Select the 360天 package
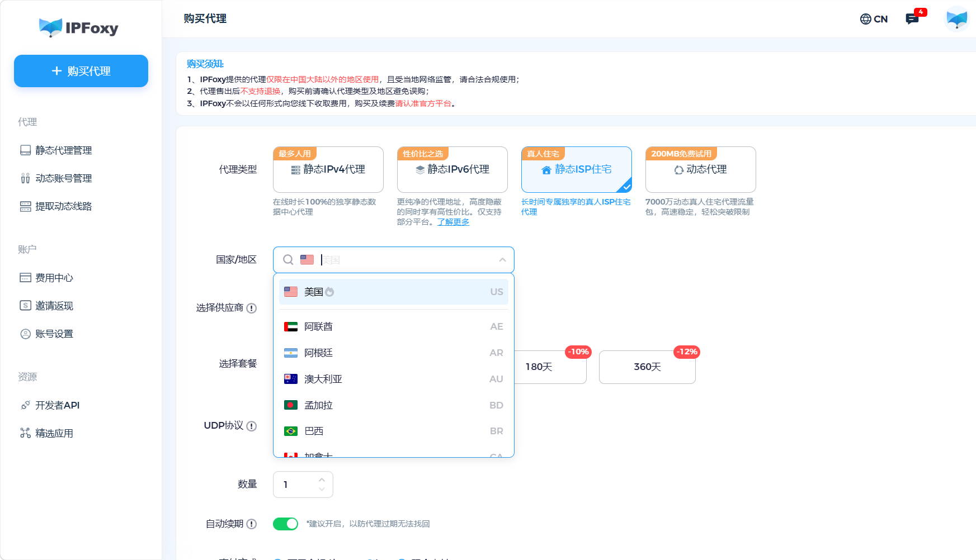The image size is (976, 560). coord(647,367)
